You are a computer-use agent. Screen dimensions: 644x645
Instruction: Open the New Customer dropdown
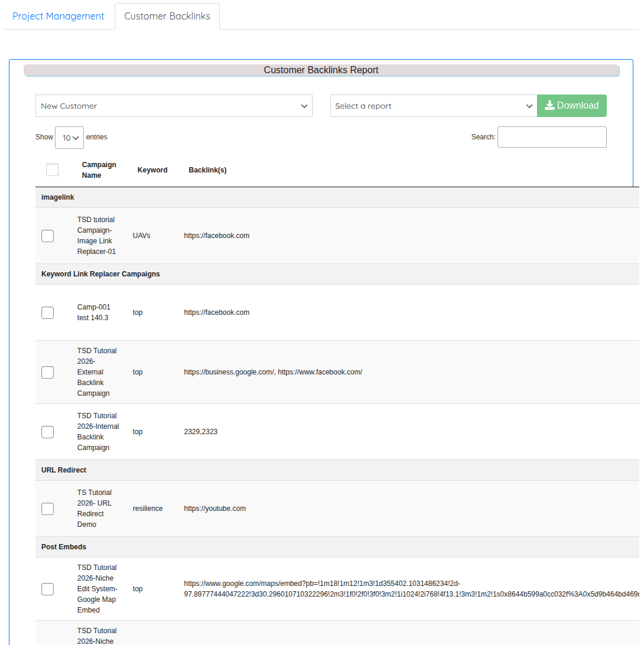pos(174,106)
